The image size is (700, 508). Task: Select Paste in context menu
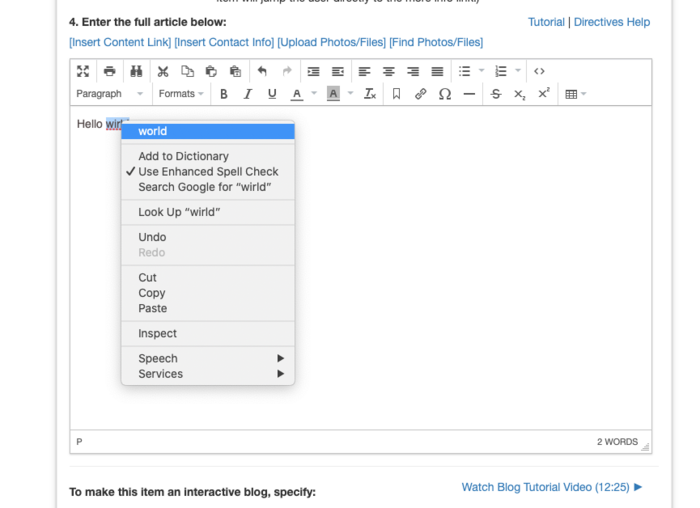(208, 308)
